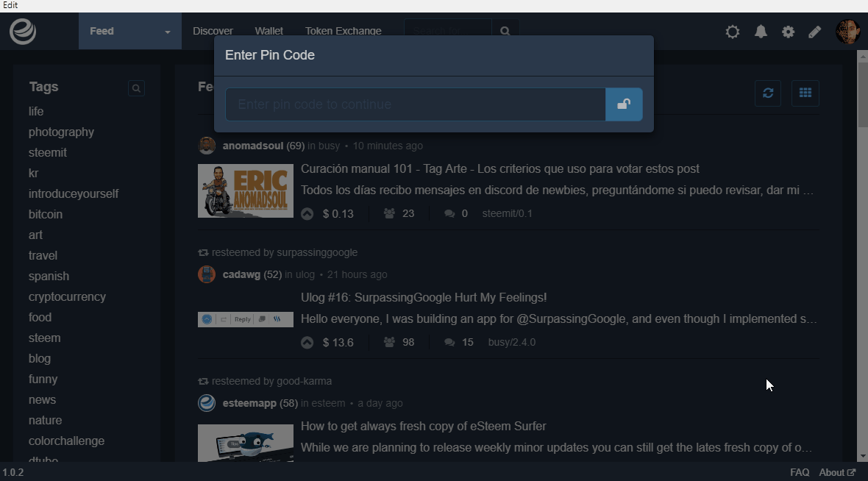Click cadawg's small avatar
The width and height of the screenshot is (868, 481).
pyautogui.click(x=207, y=274)
